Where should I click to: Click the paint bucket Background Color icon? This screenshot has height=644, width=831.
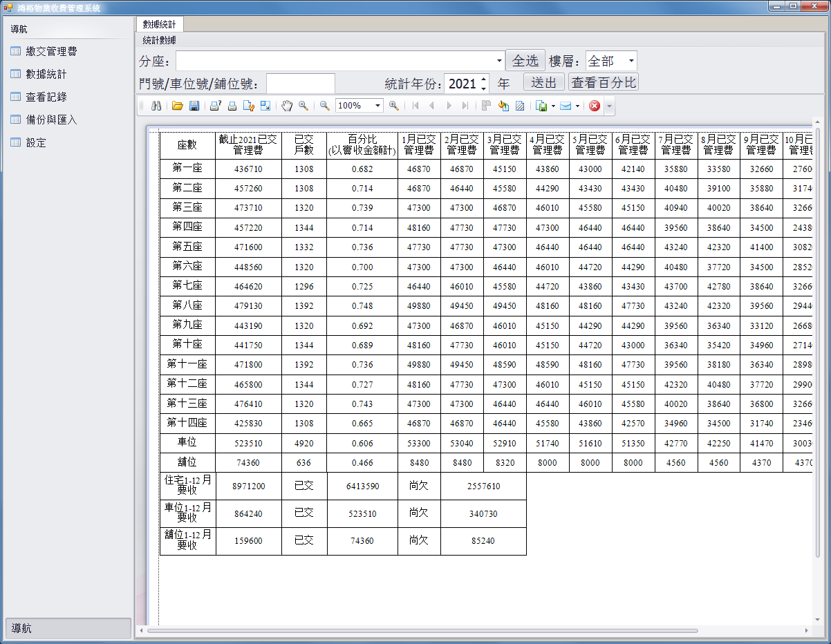(x=503, y=106)
